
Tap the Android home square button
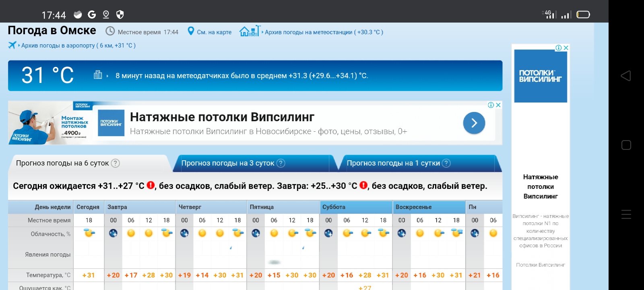(626, 145)
